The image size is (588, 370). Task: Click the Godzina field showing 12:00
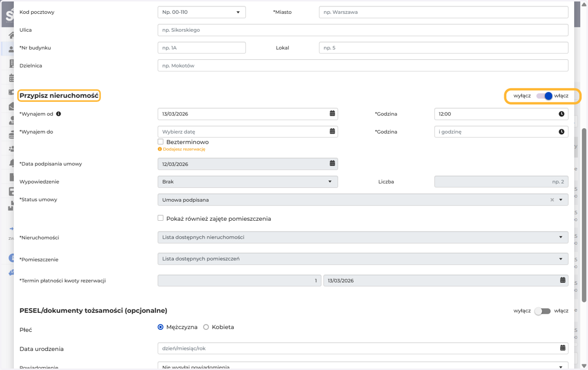pyautogui.click(x=501, y=114)
